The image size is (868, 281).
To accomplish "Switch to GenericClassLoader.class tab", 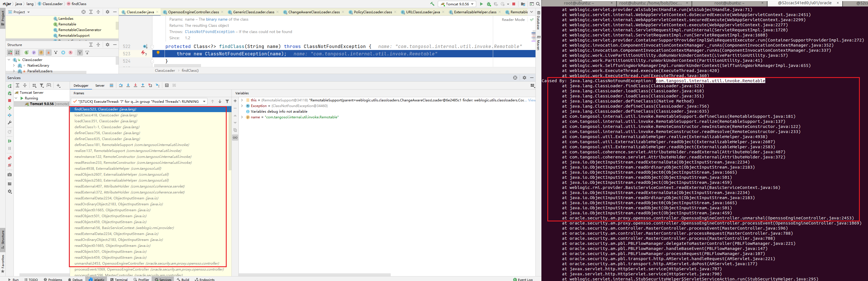I will pyautogui.click(x=253, y=12).
